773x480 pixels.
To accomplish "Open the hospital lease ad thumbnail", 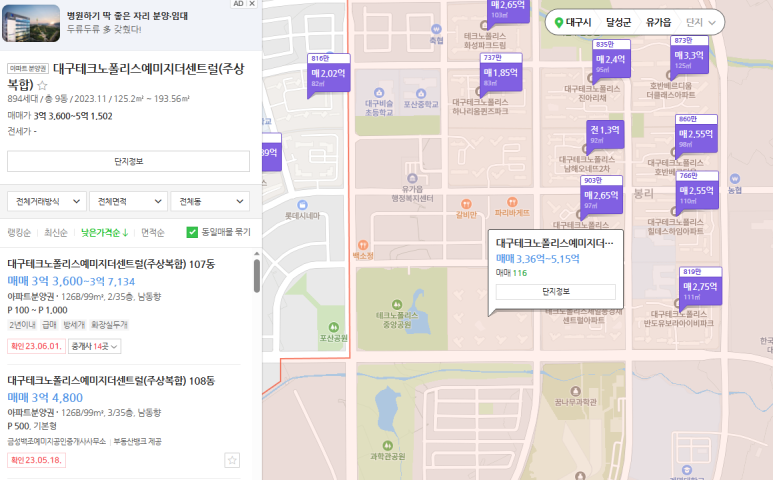I will pyautogui.click(x=31, y=24).
